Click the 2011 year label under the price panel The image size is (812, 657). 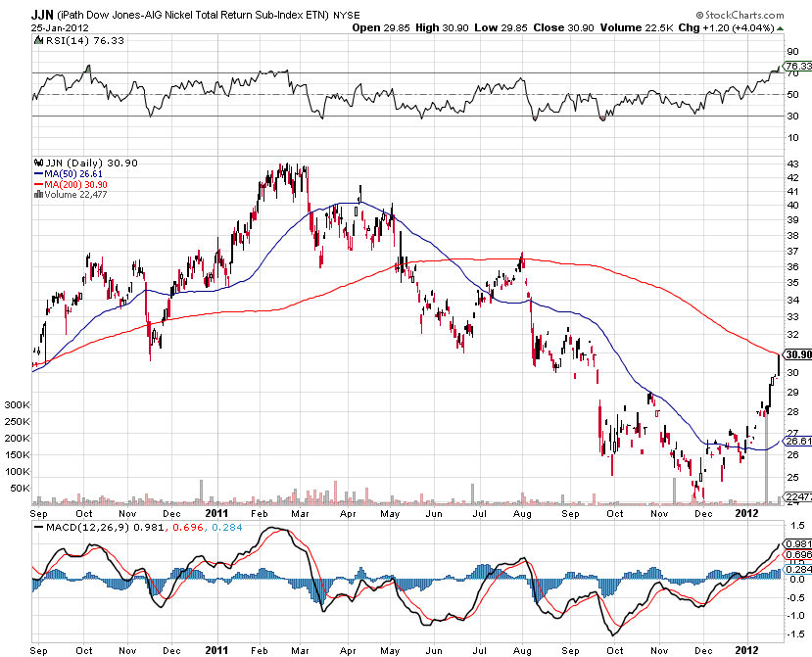216,513
